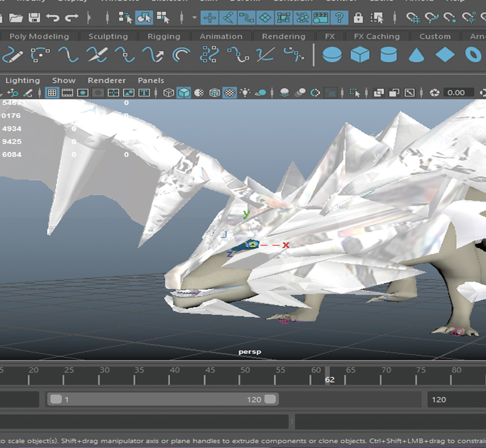Grab the range slider start handle at 1
486x448 pixels.
pyautogui.click(x=56, y=399)
